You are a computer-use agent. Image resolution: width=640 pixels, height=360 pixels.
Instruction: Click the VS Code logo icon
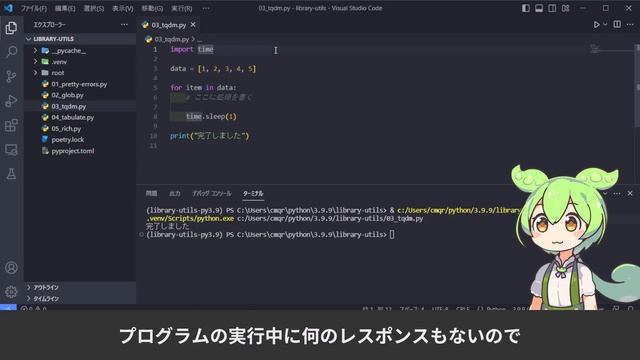click(x=8, y=8)
